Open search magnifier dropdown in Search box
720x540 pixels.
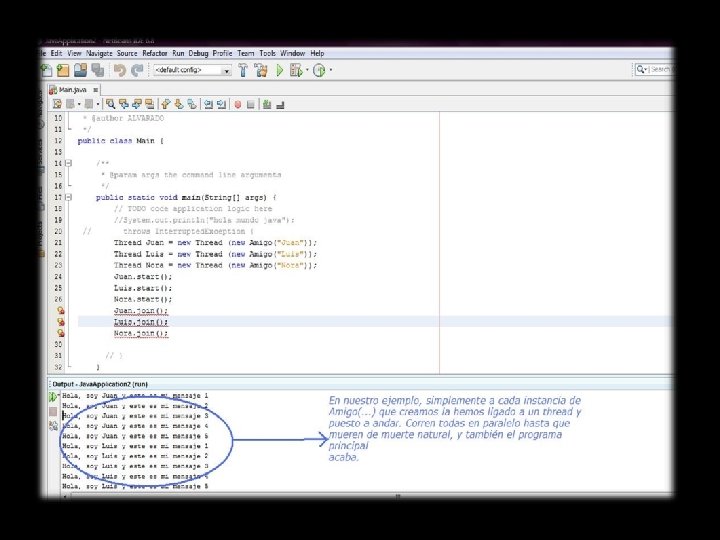coord(642,70)
